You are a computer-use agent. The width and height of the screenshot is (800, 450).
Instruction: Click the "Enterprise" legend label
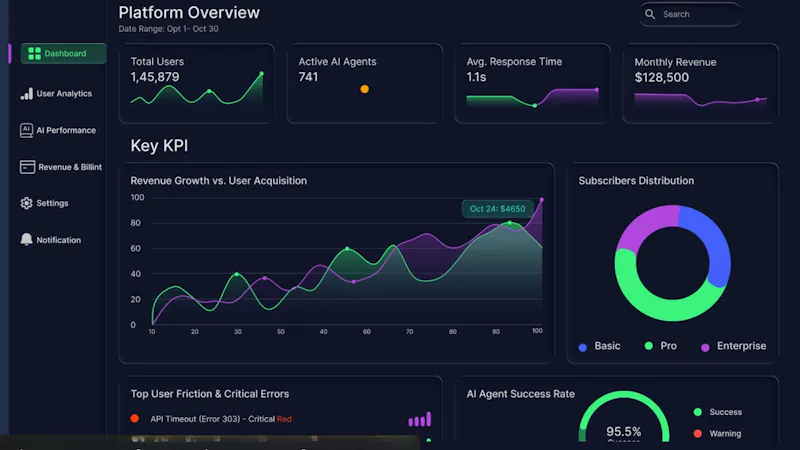pos(741,346)
